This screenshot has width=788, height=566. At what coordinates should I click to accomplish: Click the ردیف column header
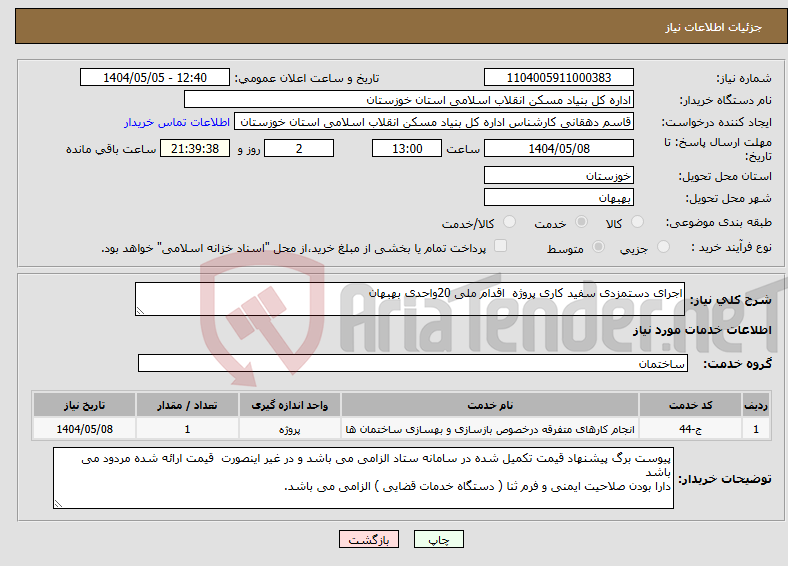[756, 405]
